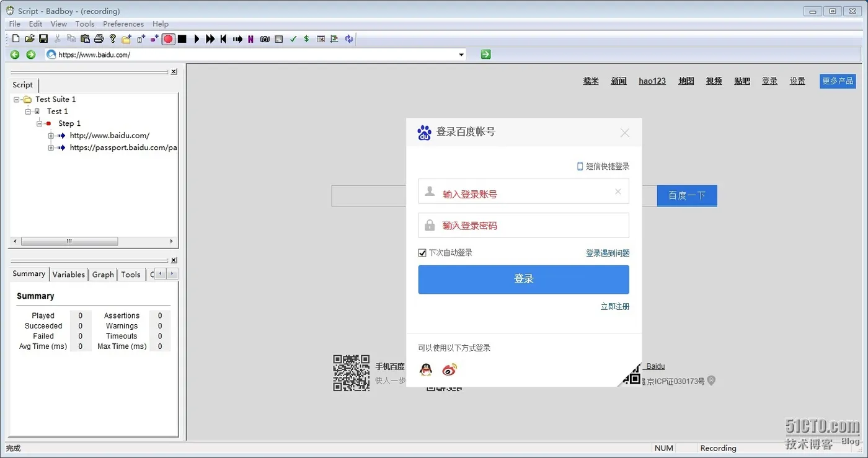
Task: Click the New script icon
Action: [x=16, y=39]
